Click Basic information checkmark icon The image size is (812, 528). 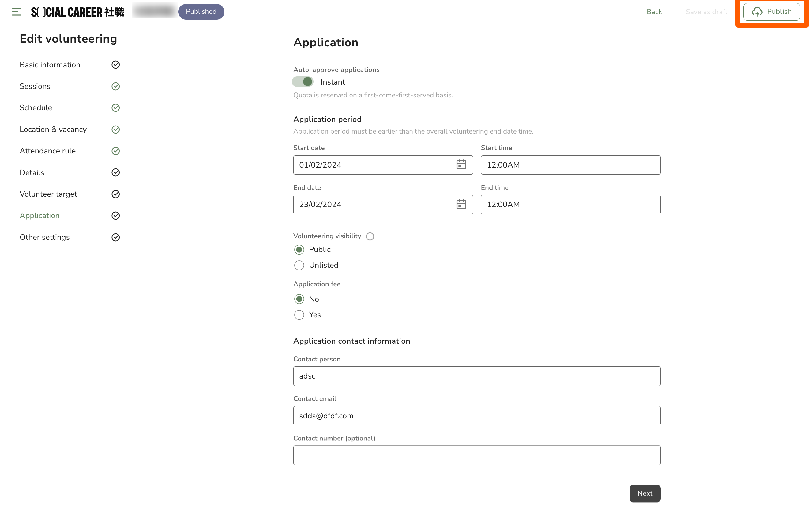116,65
